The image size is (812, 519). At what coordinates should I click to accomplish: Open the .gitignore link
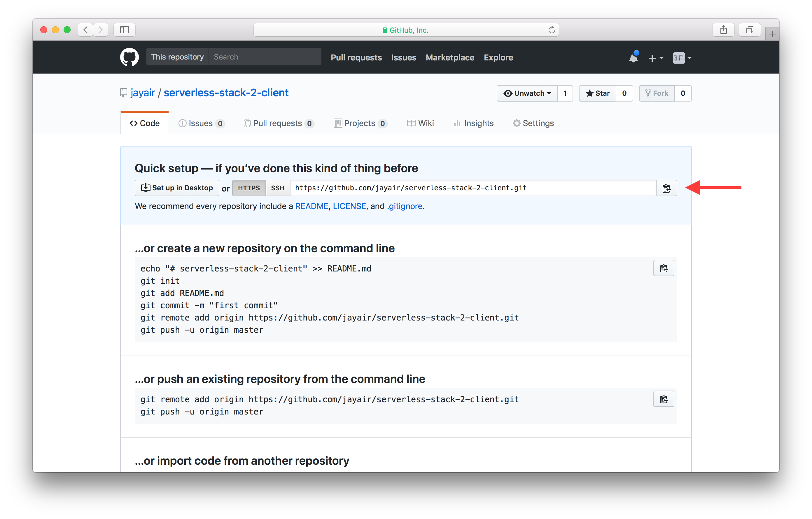tap(404, 206)
